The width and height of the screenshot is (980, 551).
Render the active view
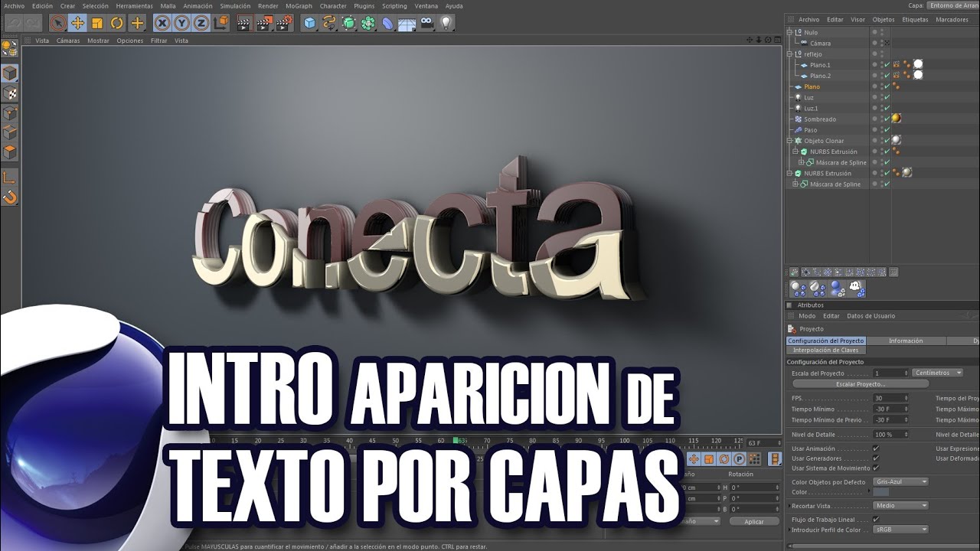[x=244, y=23]
